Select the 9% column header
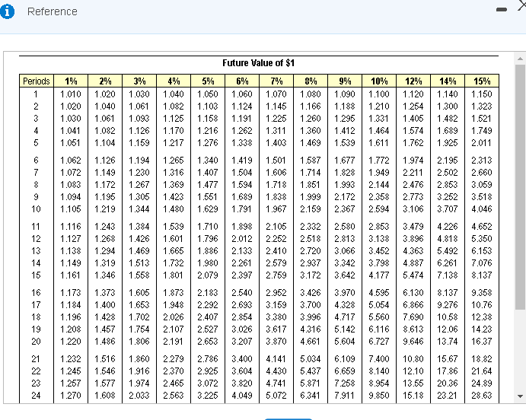The image size is (526, 420). tap(345, 81)
